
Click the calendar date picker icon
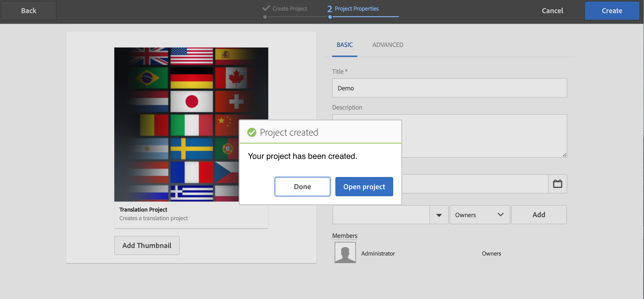557,184
